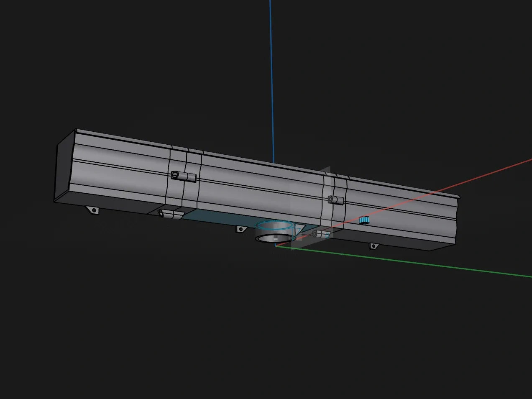Click the rightmost mounting lug with hole
The width and height of the screenshot is (532, 399).
point(373,246)
